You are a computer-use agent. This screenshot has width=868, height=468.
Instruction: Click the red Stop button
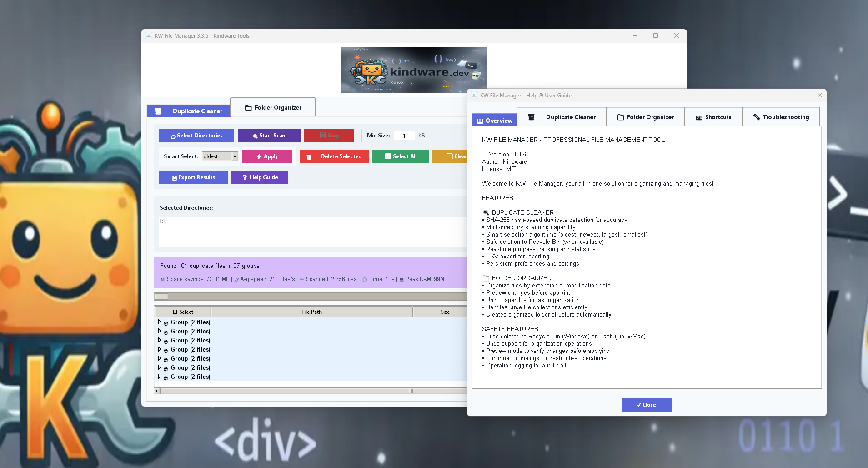[329, 136]
